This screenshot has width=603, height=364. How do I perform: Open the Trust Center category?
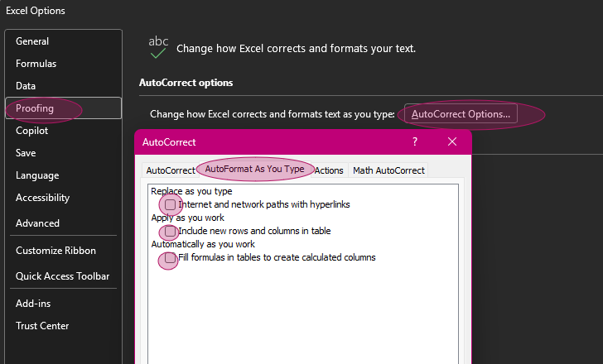pyautogui.click(x=64, y=326)
